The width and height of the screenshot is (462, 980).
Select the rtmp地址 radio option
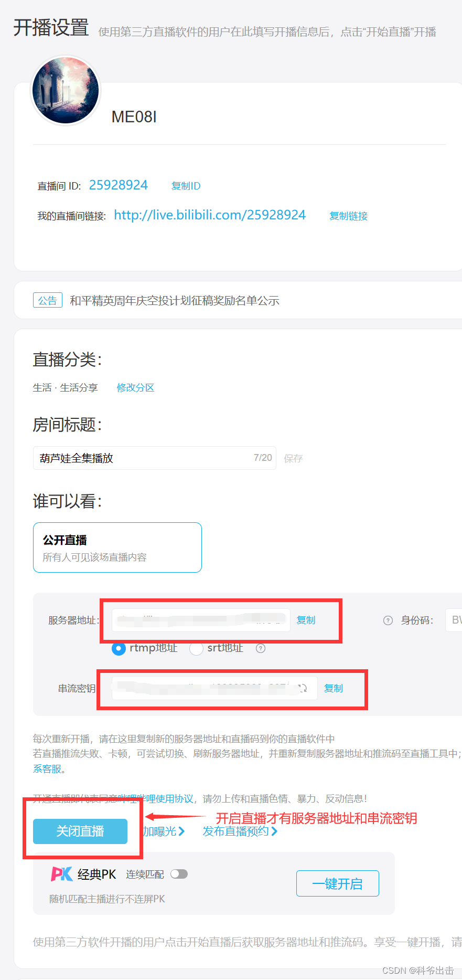[x=119, y=649]
